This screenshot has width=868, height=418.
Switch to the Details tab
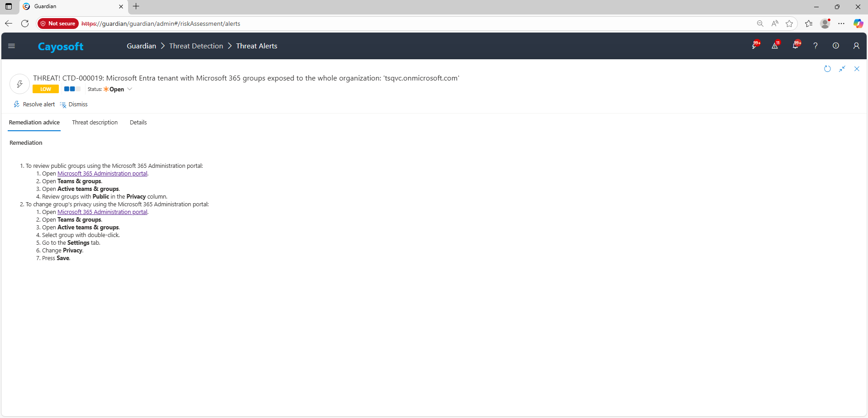click(x=138, y=123)
